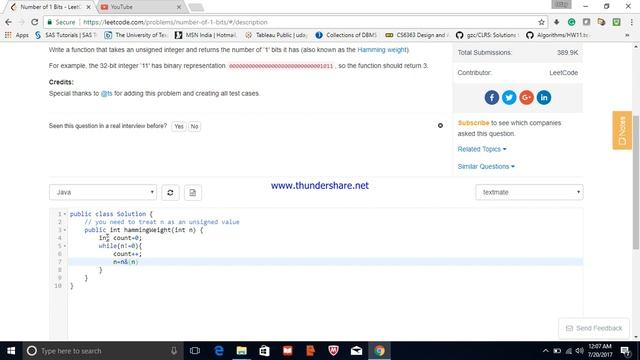Share problem on LinkedIn
This screenshot has width=640, height=360.
pyautogui.click(x=544, y=98)
